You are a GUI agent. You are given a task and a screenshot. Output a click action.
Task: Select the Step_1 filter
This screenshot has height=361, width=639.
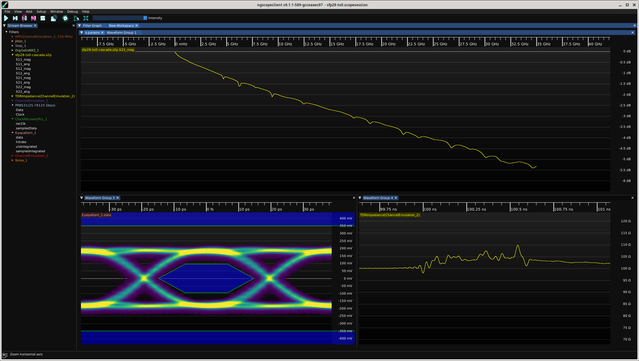[x=20, y=46]
